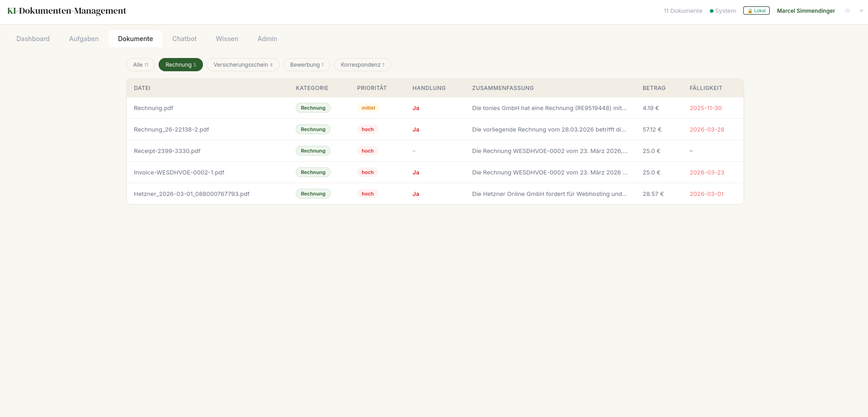Select the Bewerbung filter chip

pyautogui.click(x=307, y=65)
